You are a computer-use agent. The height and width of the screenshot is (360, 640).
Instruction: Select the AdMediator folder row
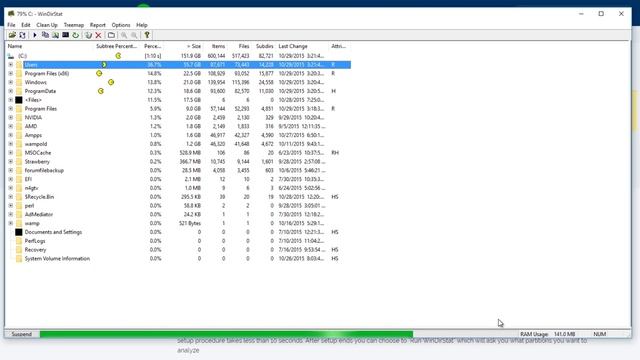(178, 215)
